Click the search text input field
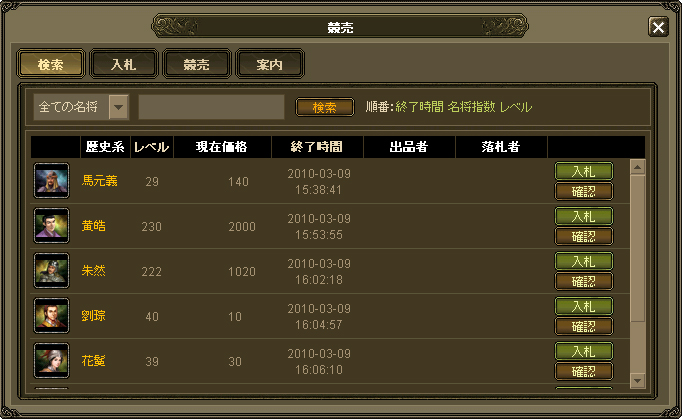 pos(211,107)
